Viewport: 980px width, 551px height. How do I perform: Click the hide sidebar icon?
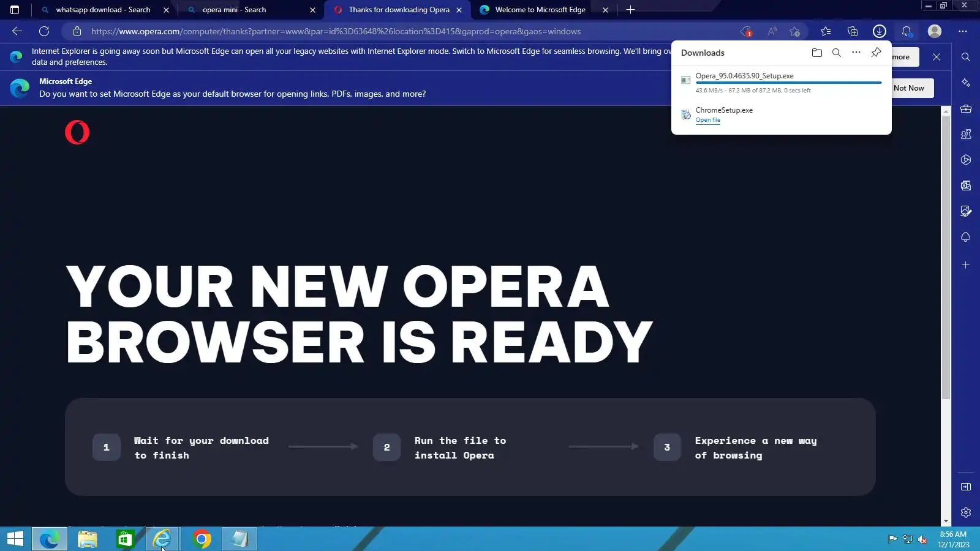(966, 487)
